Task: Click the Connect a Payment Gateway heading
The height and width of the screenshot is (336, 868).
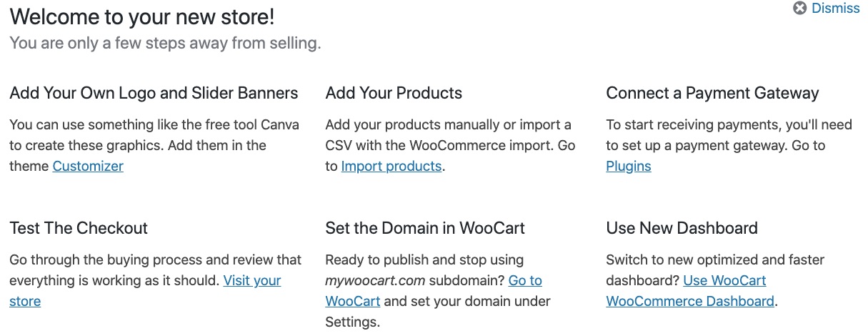Action: (x=712, y=93)
